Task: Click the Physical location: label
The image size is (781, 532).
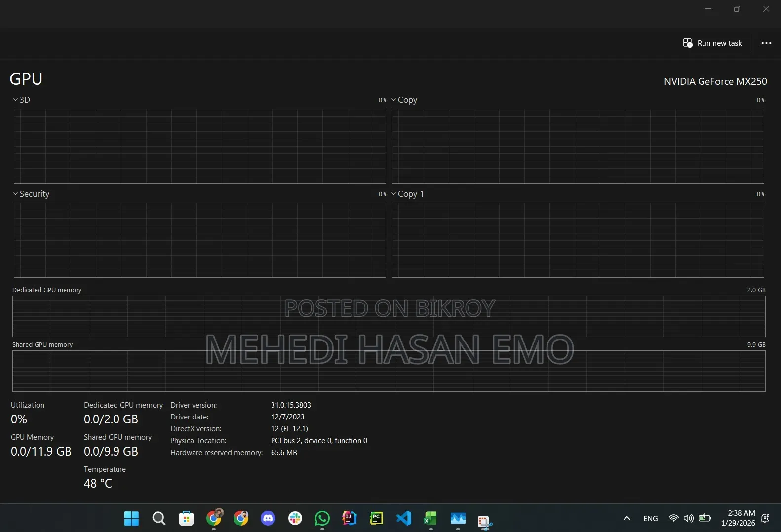Action: pyautogui.click(x=198, y=441)
